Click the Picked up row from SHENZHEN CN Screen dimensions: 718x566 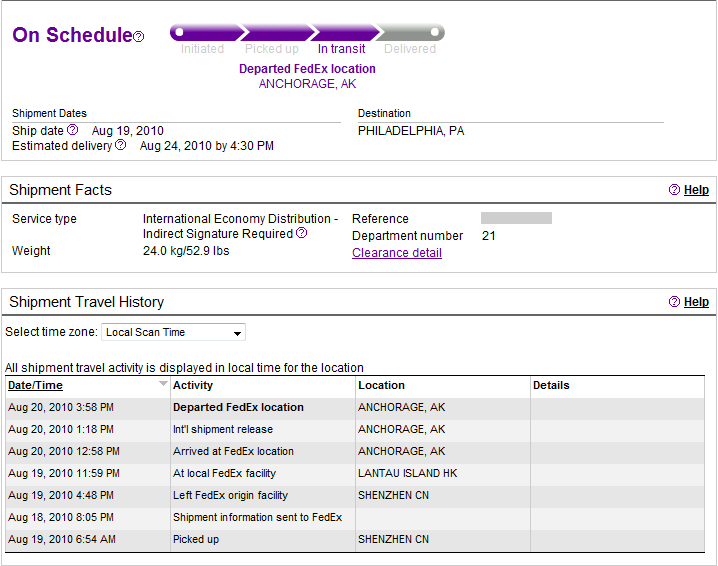pyautogui.click(x=355, y=539)
